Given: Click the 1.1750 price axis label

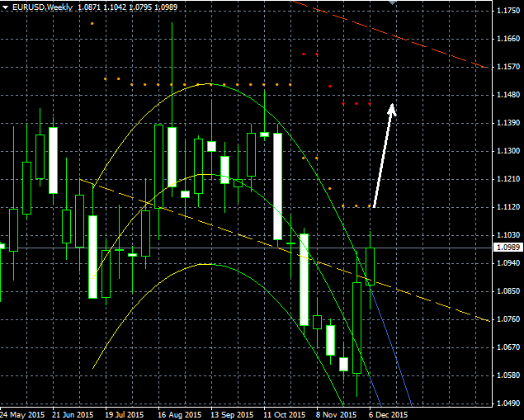Looking at the screenshot, I should pos(508,11).
